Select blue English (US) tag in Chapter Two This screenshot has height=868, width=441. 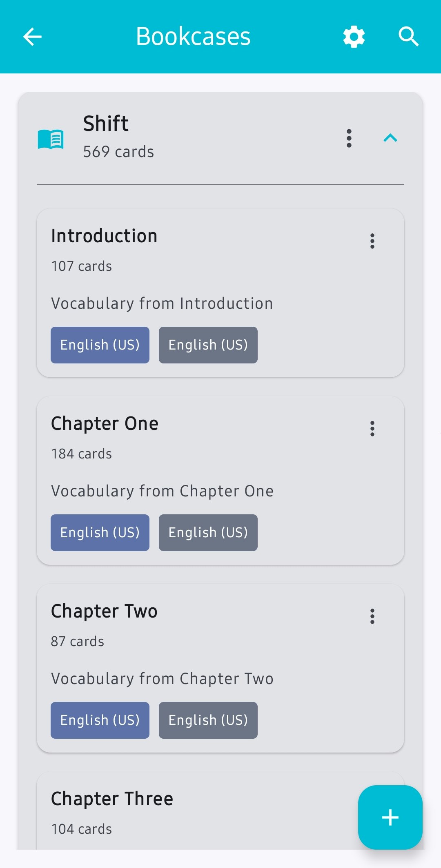pyautogui.click(x=100, y=720)
